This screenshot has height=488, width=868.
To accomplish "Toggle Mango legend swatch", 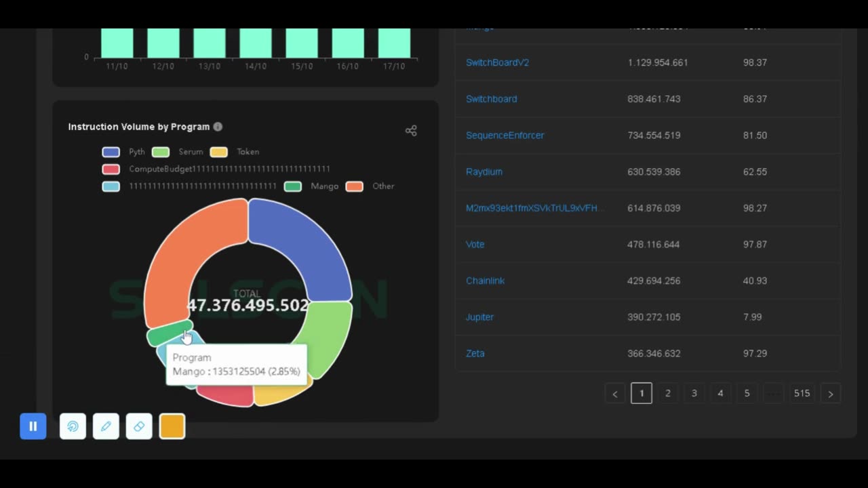I will point(292,186).
